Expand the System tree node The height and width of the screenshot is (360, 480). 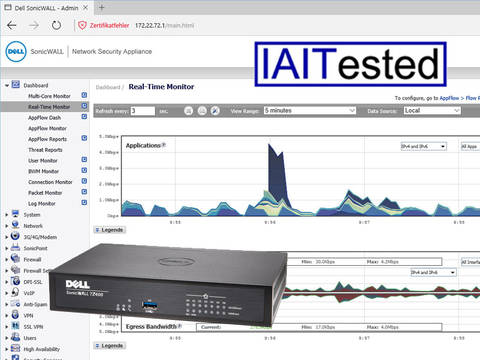(6, 215)
